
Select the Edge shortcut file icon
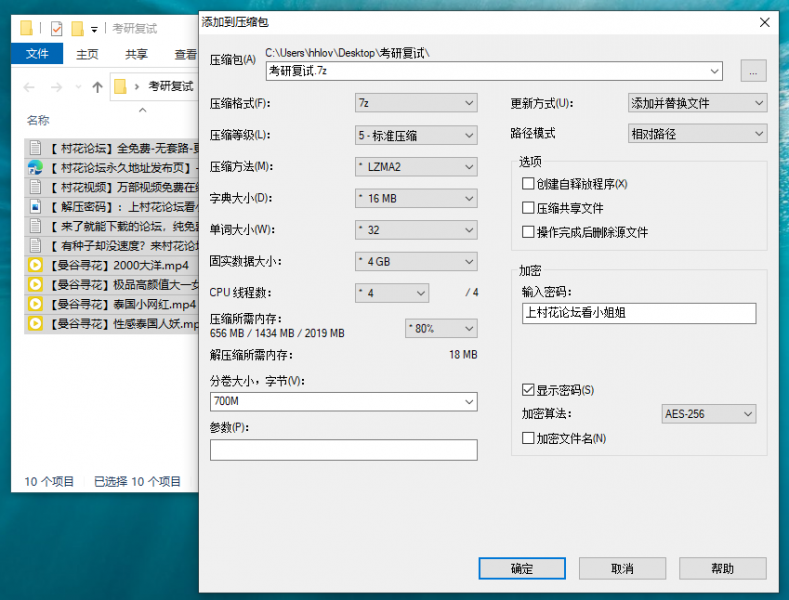[35, 167]
